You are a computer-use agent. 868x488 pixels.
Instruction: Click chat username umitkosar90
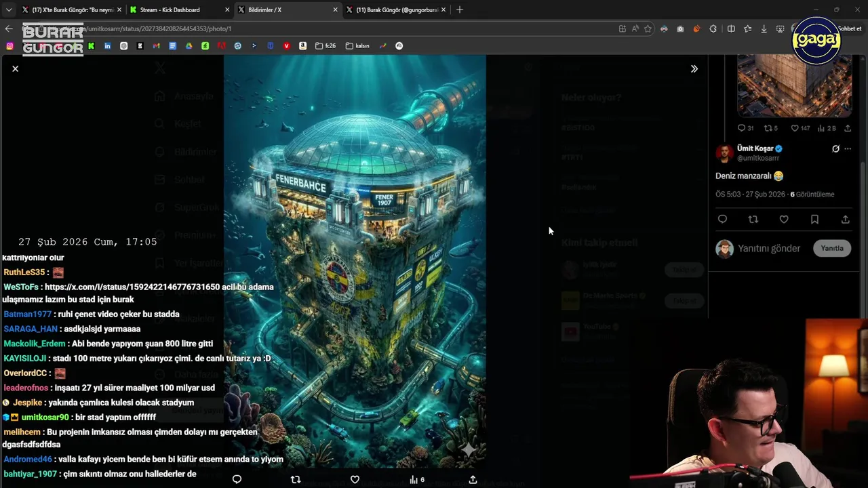pos(45,418)
